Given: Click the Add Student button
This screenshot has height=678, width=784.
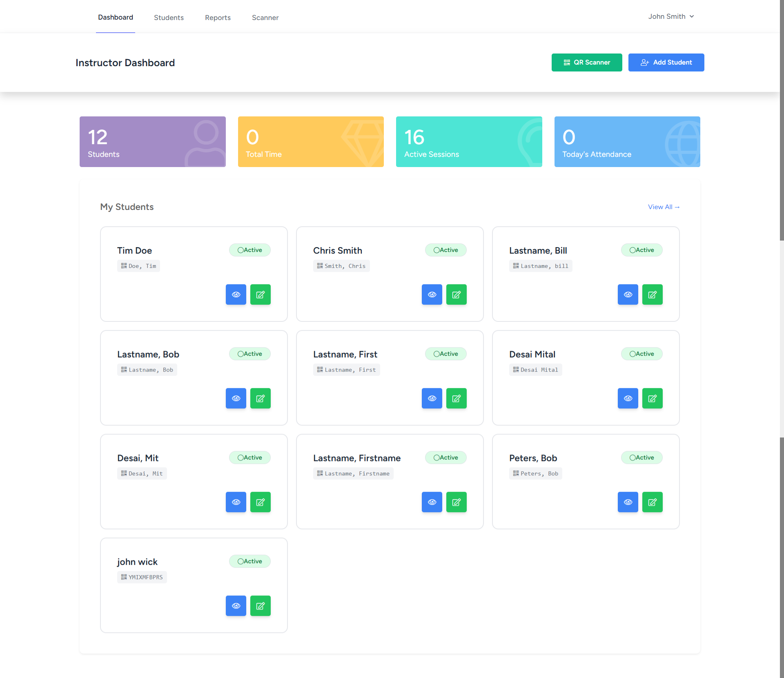Looking at the screenshot, I should (x=666, y=62).
